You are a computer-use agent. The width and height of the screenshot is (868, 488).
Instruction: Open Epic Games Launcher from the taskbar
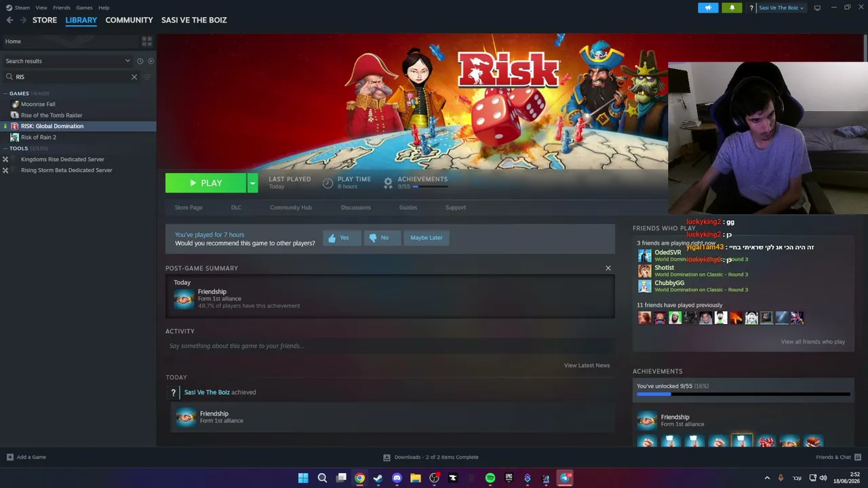pyautogui.click(x=509, y=478)
